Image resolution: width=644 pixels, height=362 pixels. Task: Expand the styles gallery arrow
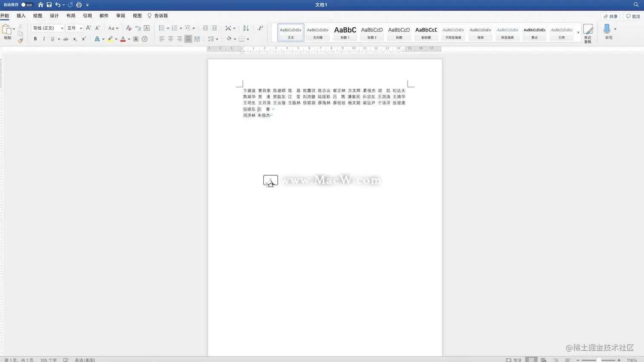pos(578,32)
